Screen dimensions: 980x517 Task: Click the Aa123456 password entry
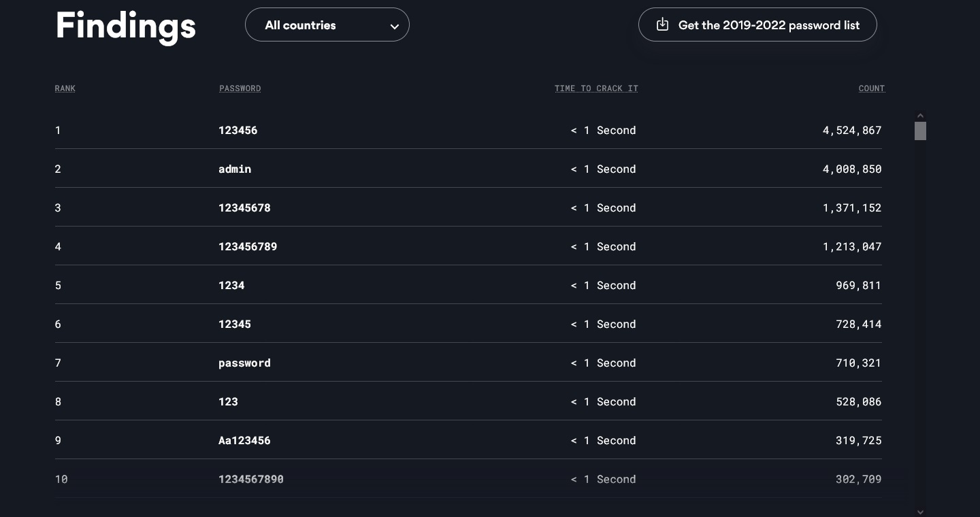click(244, 441)
